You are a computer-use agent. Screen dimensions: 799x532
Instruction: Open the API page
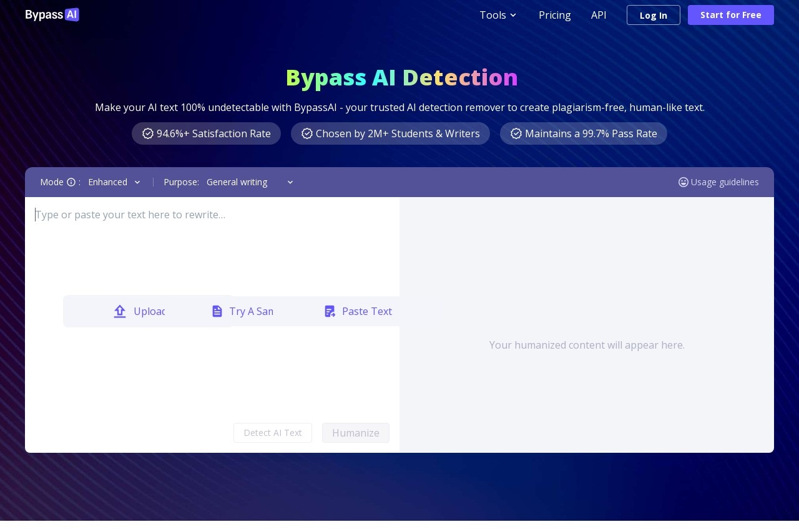(599, 15)
